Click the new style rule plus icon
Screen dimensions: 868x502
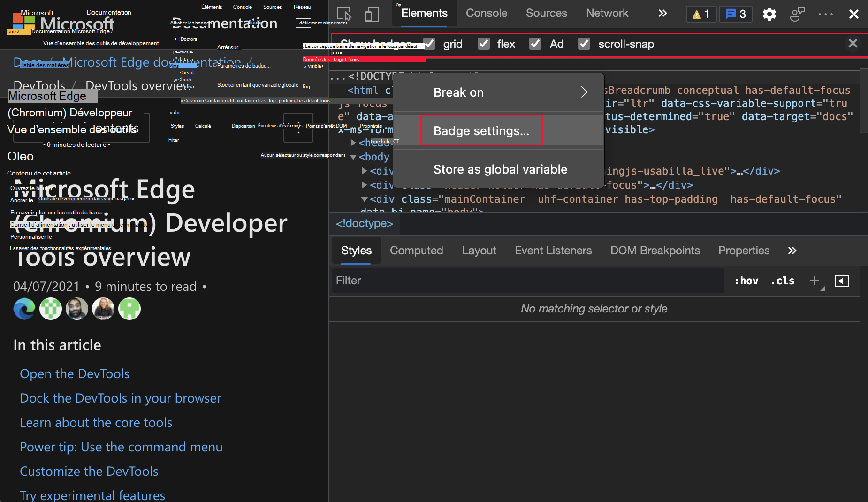815,281
